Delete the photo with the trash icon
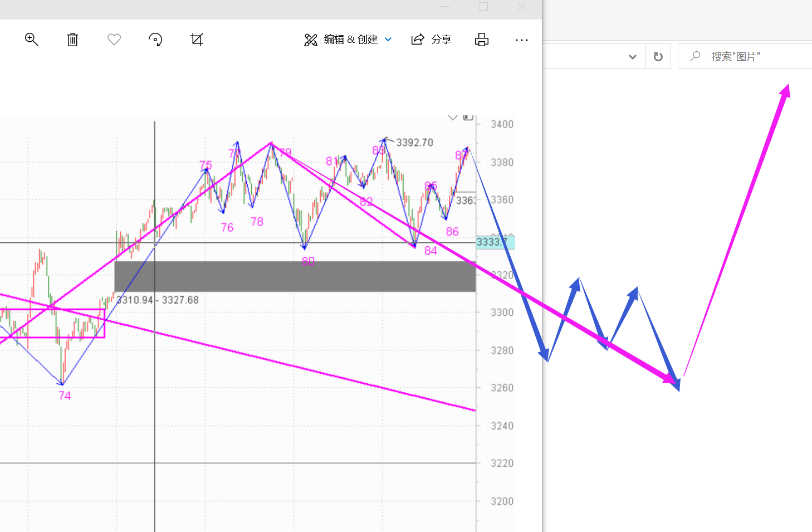The height and width of the screenshot is (532, 812). click(x=72, y=40)
